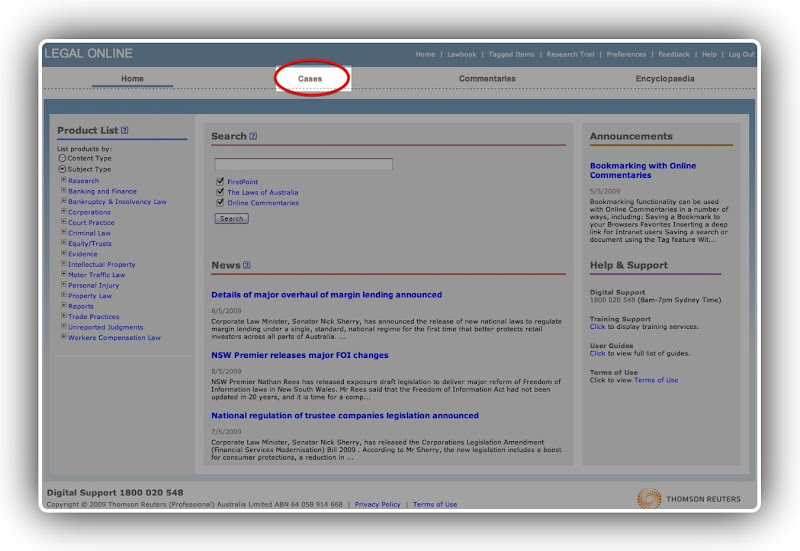
Task: Expand the Intellectual Property node
Action: 64,264
